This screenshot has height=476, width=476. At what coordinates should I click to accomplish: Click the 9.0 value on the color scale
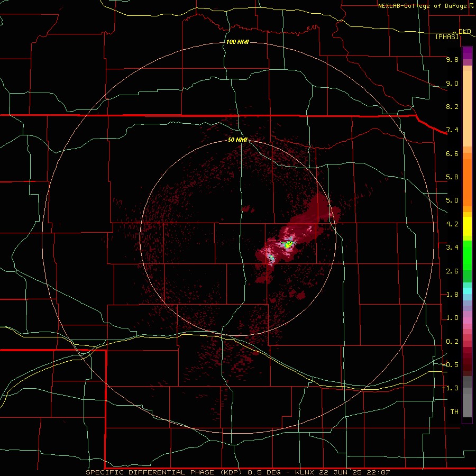[452, 83]
